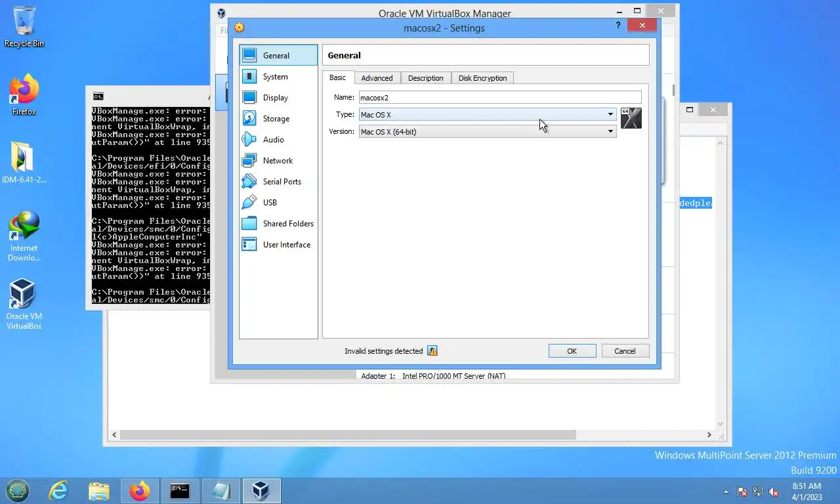The image size is (840, 504).
Task: Open Internet Explorer from the taskbar
Action: (x=58, y=491)
